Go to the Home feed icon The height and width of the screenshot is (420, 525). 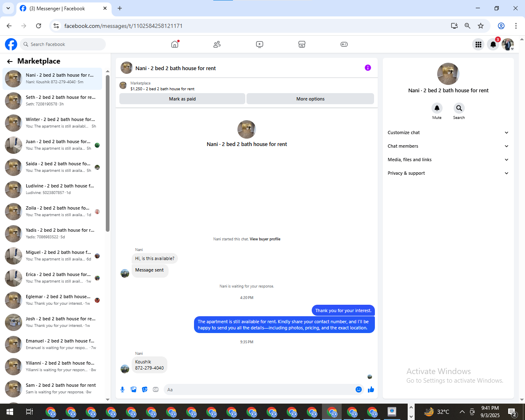(175, 44)
